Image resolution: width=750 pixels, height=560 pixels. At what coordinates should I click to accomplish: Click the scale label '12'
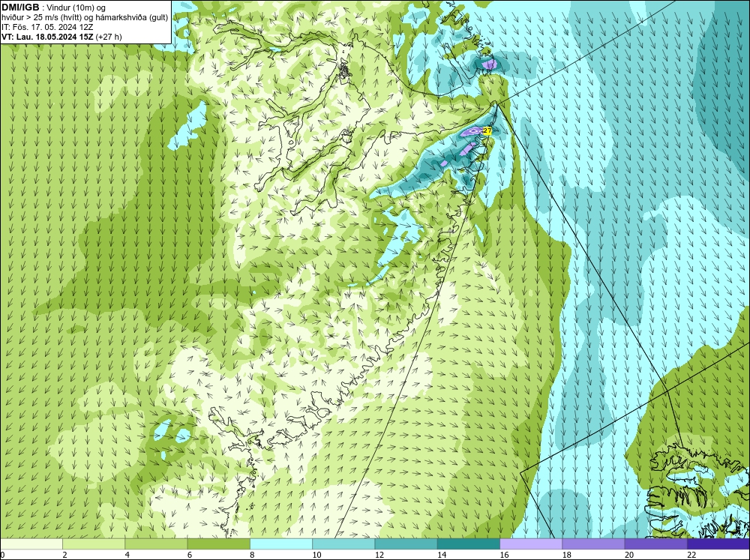[x=379, y=555]
